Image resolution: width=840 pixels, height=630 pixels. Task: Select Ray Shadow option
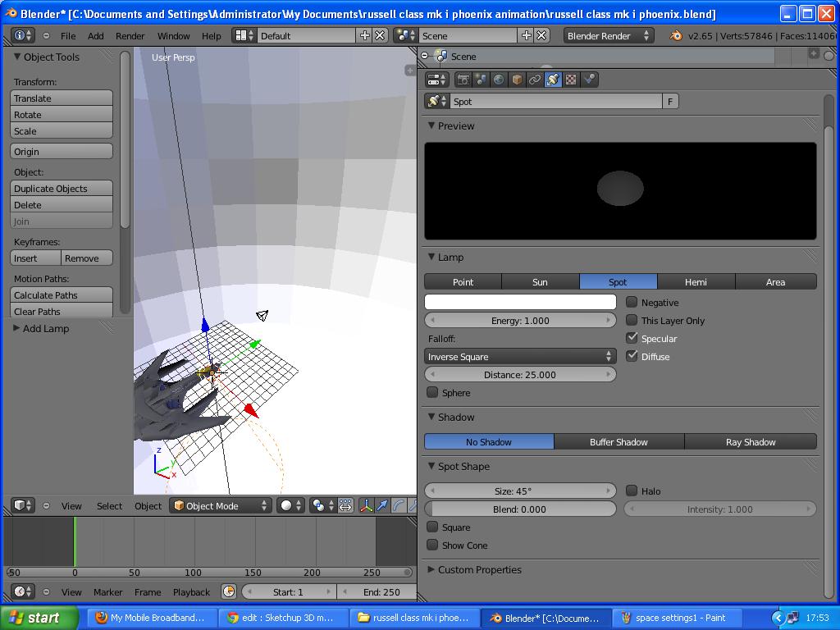point(751,442)
